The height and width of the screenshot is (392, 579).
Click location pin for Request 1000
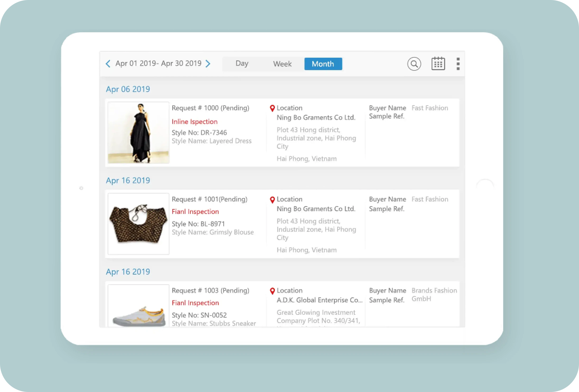(x=272, y=108)
